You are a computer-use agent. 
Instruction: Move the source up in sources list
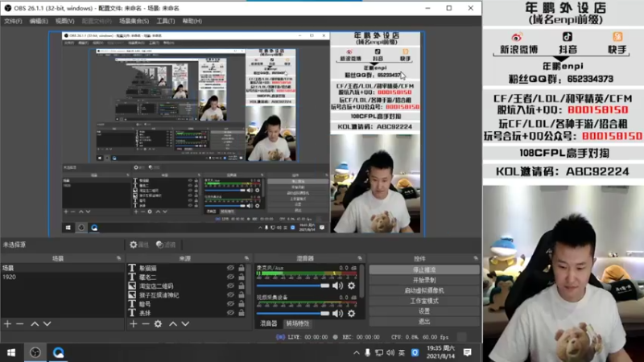[x=173, y=324]
